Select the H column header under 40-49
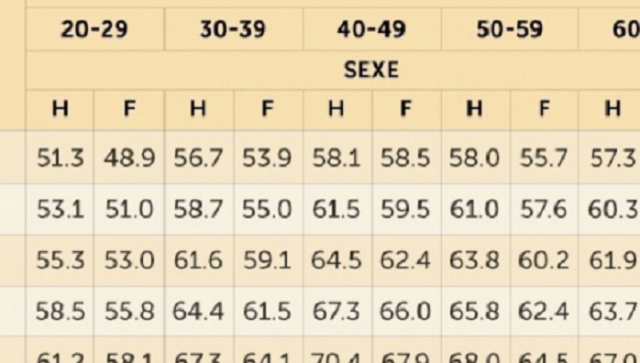Viewport: 640px width, 363px height. click(337, 109)
